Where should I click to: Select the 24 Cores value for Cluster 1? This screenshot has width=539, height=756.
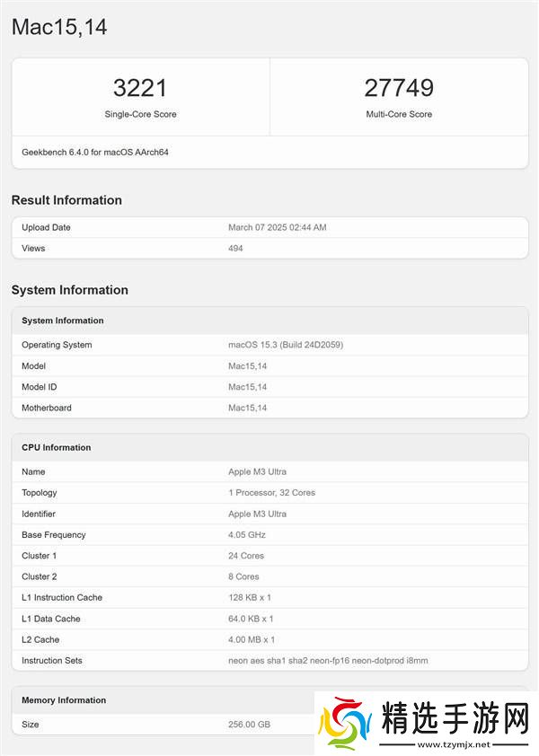[x=245, y=556]
